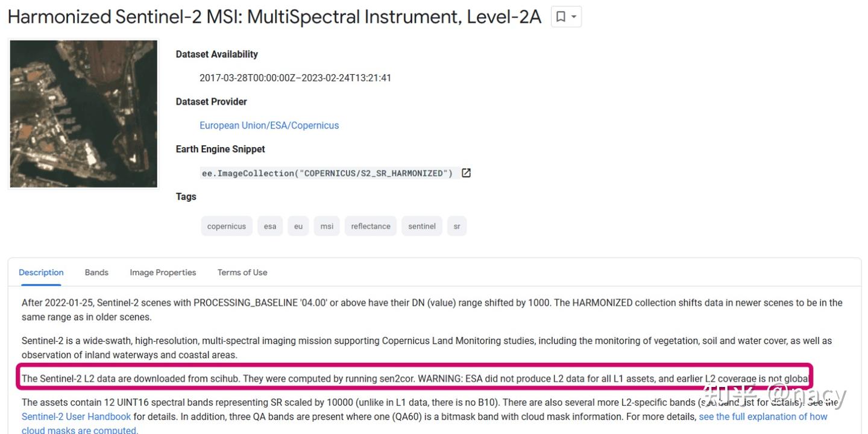View the Terms of Use tab
Image resolution: width=868 pixels, height=434 pixels.
[242, 272]
